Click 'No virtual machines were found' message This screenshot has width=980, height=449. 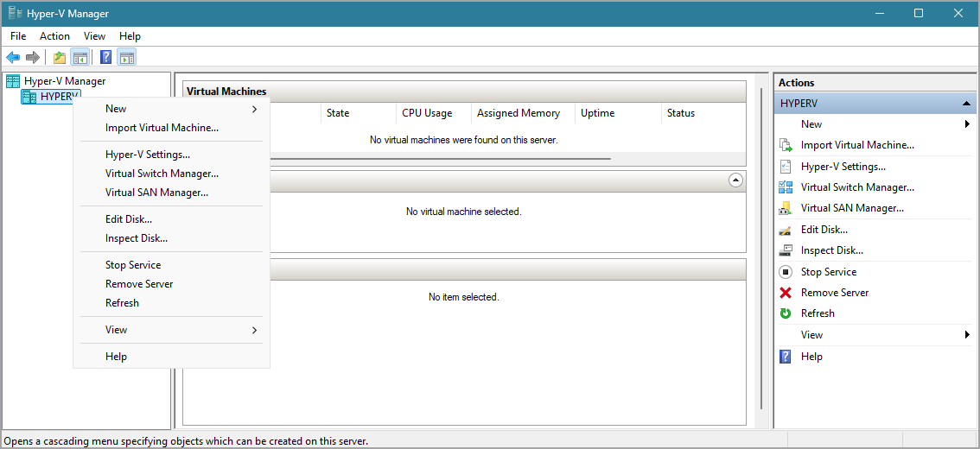(x=464, y=140)
